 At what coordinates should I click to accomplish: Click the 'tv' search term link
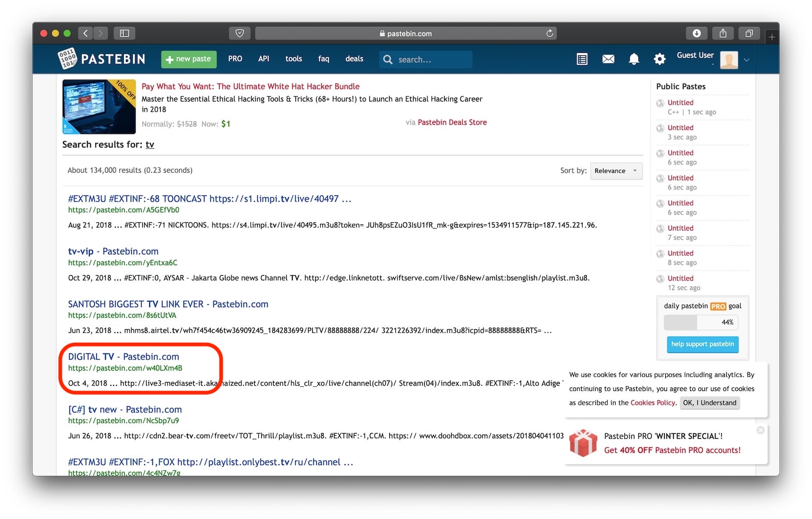pos(150,145)
